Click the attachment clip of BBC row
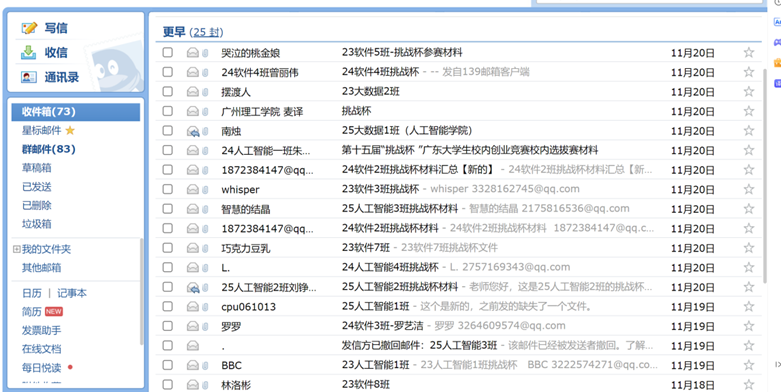 pyautogui.click(x=205, y=366)
